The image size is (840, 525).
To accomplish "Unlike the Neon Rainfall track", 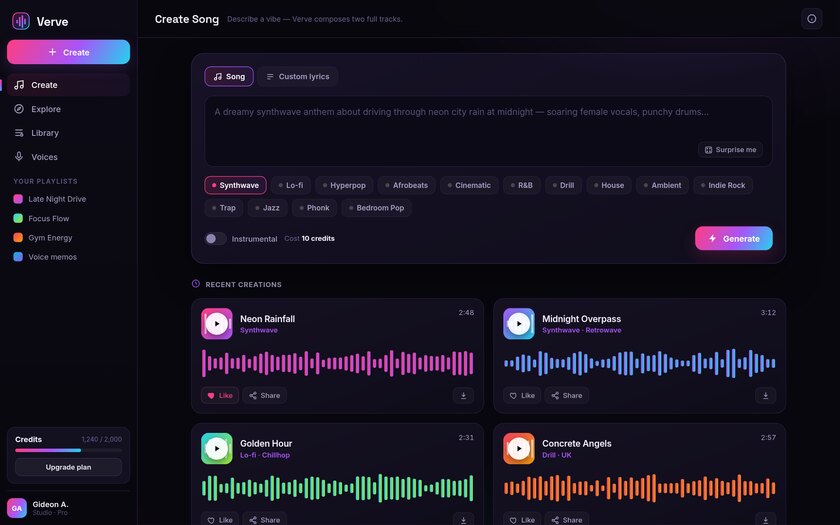I will click(x=220, y=395).
